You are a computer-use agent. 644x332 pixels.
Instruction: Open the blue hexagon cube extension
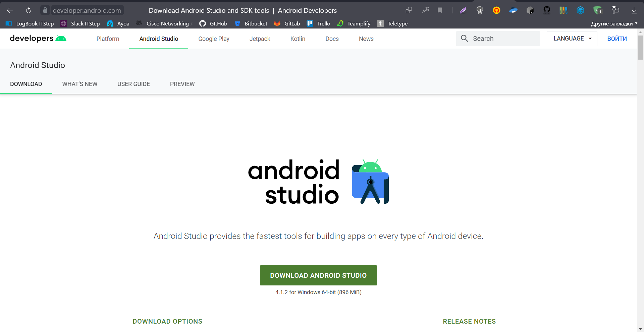click(x=580, y=10)
